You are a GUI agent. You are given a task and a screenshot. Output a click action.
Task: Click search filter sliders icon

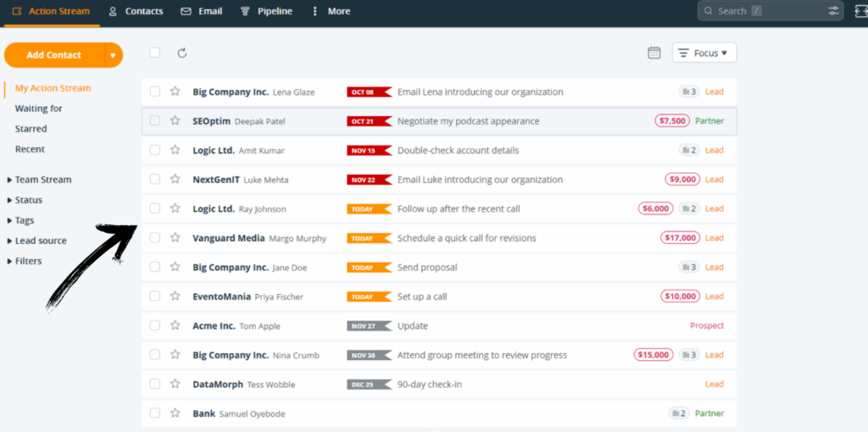[833, 11]
